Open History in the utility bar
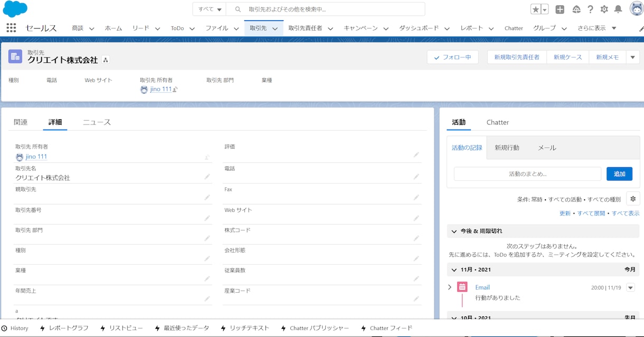 point(15,328)
